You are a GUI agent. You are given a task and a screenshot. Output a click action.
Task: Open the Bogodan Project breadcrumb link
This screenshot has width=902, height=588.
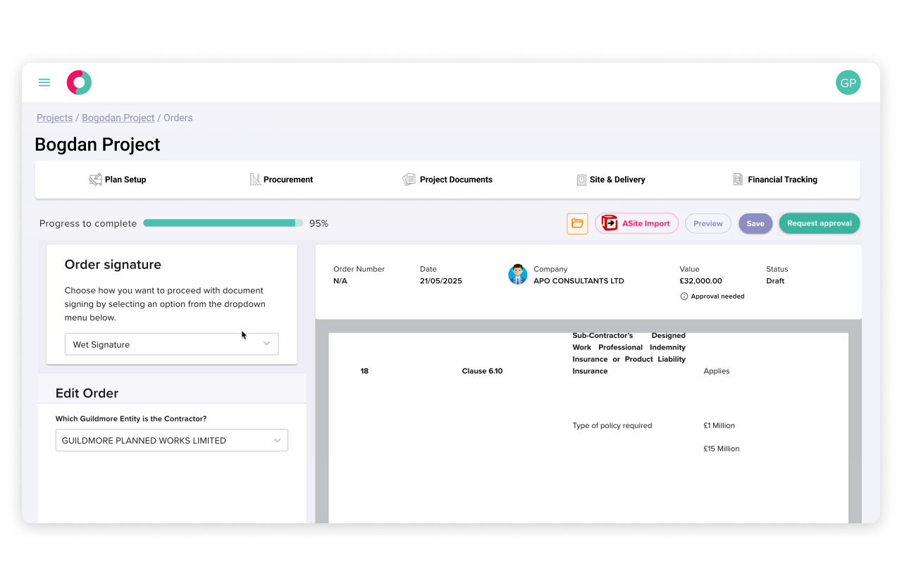tap(118, 118)
